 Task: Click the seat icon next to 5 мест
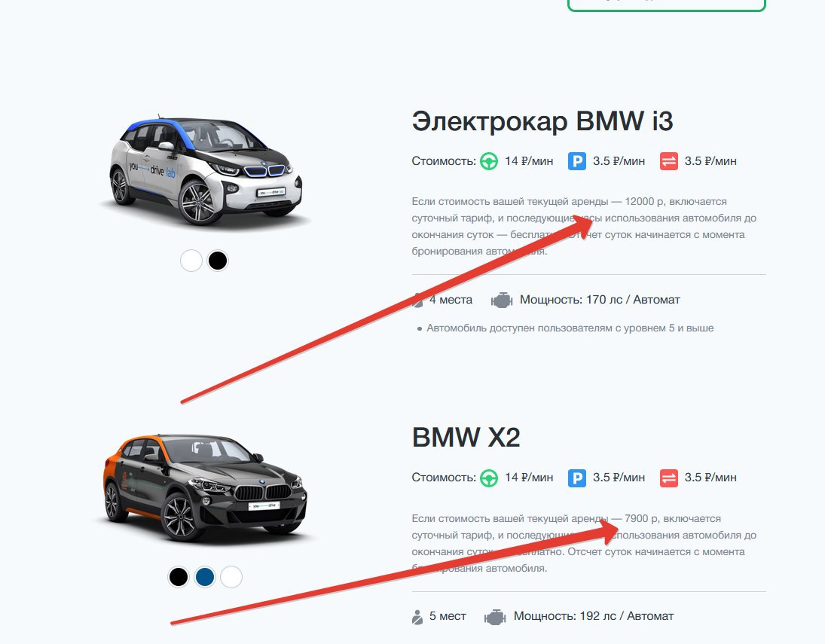click(417, 617)
